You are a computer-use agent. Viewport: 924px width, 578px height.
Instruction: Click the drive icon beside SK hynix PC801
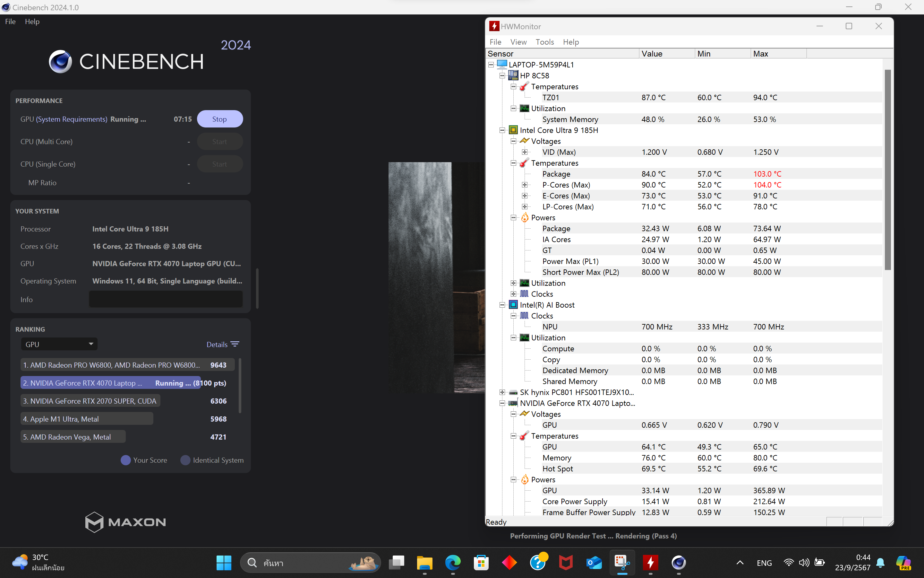pos(513,392)
